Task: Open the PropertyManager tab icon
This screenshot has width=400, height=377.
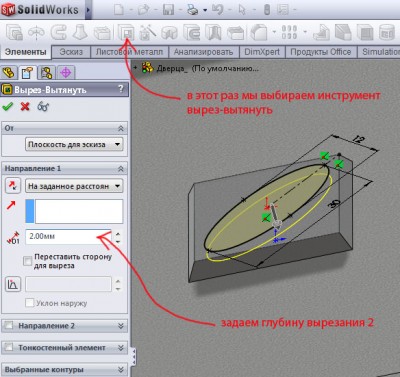Action: pos(28,72)
